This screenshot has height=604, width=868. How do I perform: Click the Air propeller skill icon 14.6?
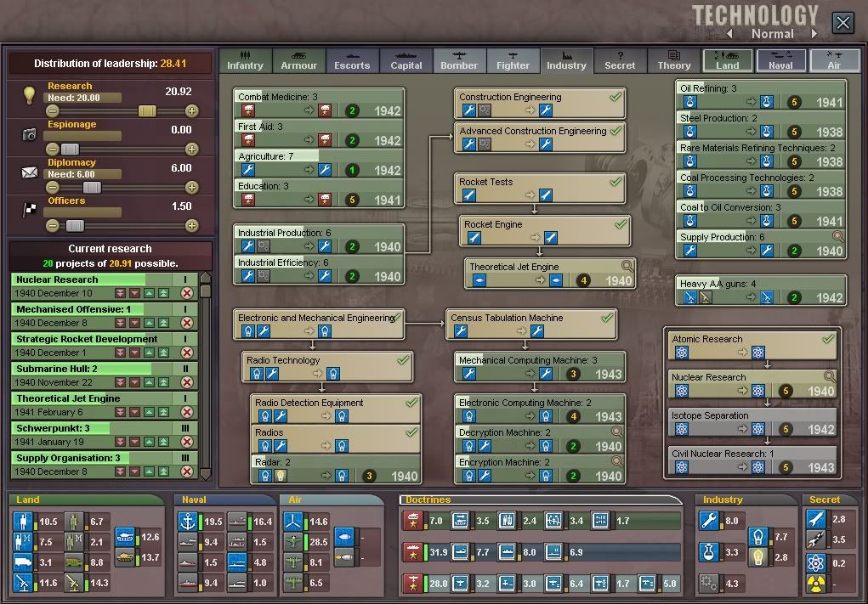tap(293, 522)
